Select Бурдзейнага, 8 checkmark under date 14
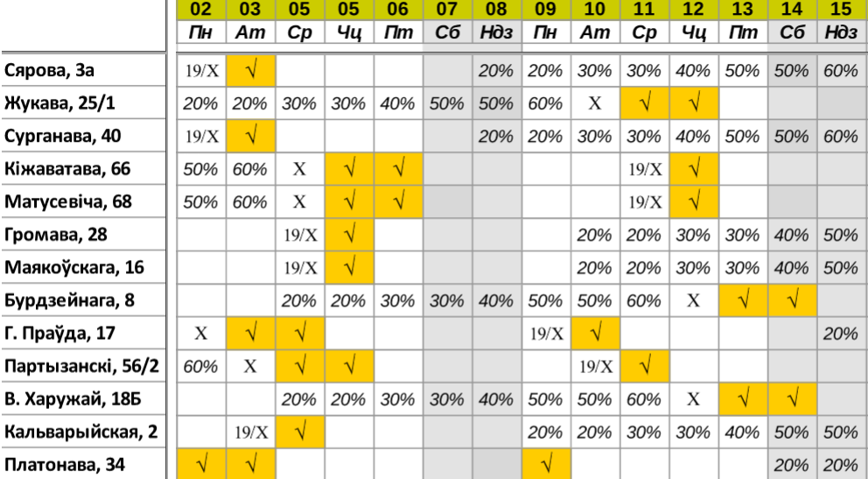This screenshot has width=868, height=479. 792,300
